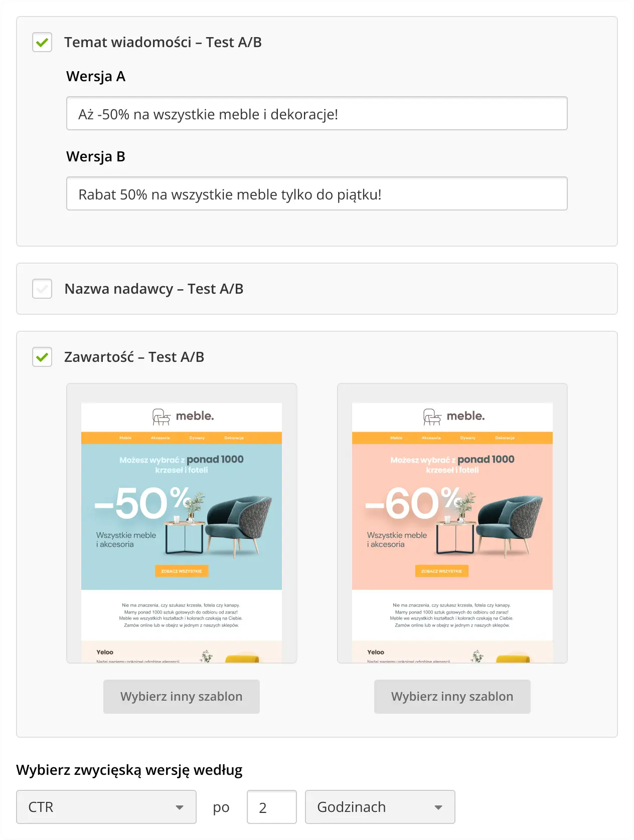Open the CTR winner criteria dropdown
The image size is (634, 840).
(x=106, y=807)
